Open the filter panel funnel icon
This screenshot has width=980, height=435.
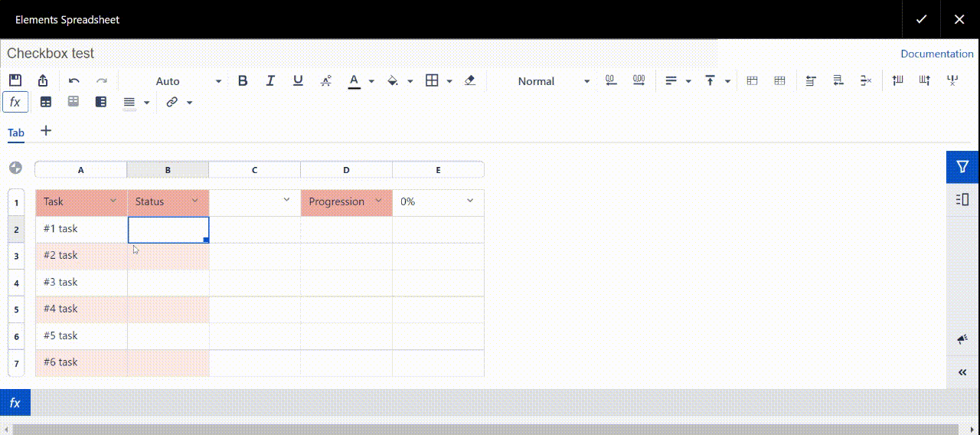tap(962, 167)
